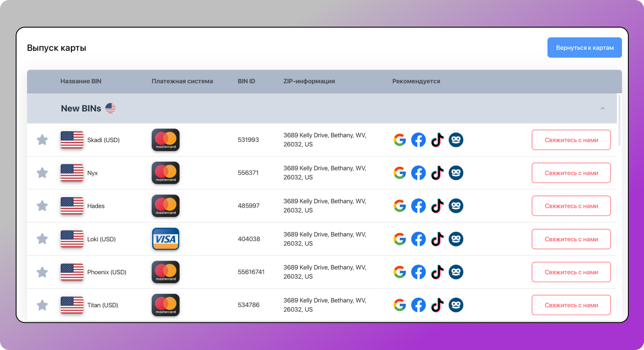Click the TikTok icon in Hades row

click(x=437, y=206)
